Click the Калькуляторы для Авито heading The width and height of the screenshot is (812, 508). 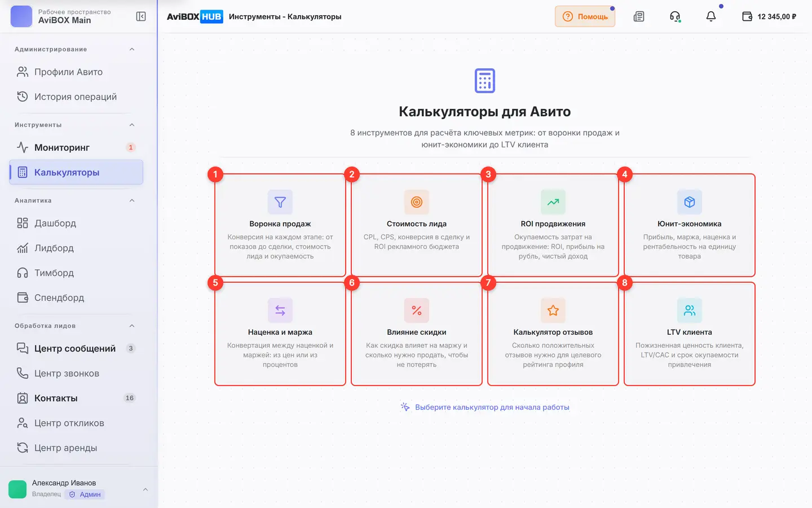pyautogui.click(x=485, y=112)
